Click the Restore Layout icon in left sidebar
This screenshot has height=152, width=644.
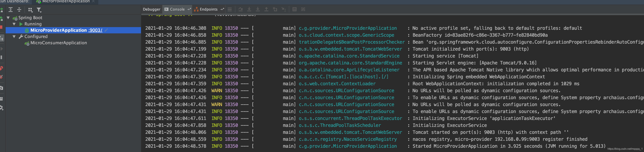[1, 99]
